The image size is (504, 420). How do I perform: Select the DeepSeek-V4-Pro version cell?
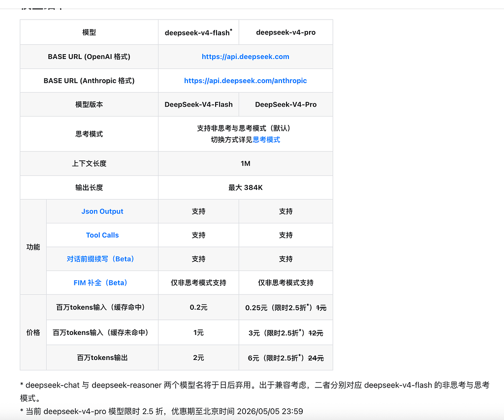[286, 104]
